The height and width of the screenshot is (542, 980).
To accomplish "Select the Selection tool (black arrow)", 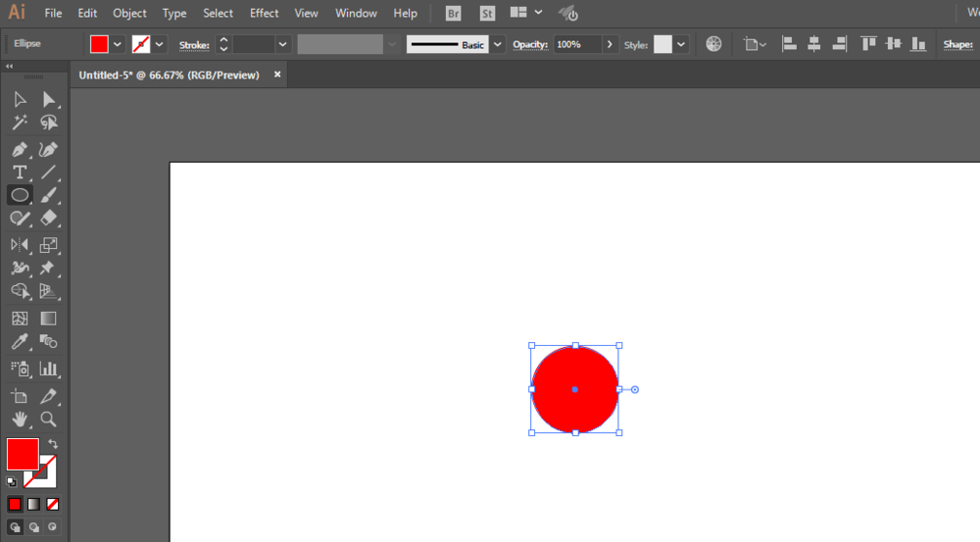I will [20, 99].
